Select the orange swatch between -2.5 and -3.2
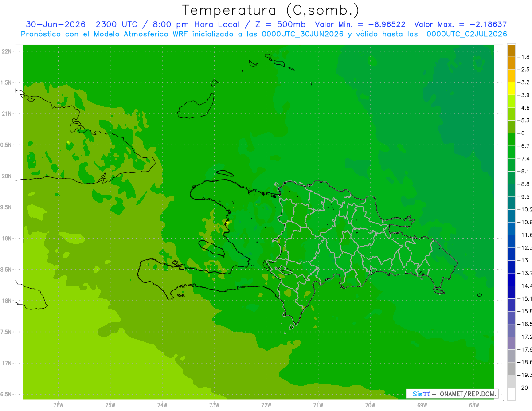This screenshot has height=411, width=532. pyautogui.click(x=511, y=76)
